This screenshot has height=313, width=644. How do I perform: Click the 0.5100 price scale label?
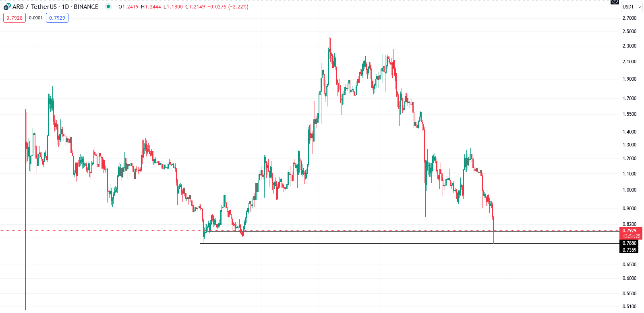click(x=630, y=307)
